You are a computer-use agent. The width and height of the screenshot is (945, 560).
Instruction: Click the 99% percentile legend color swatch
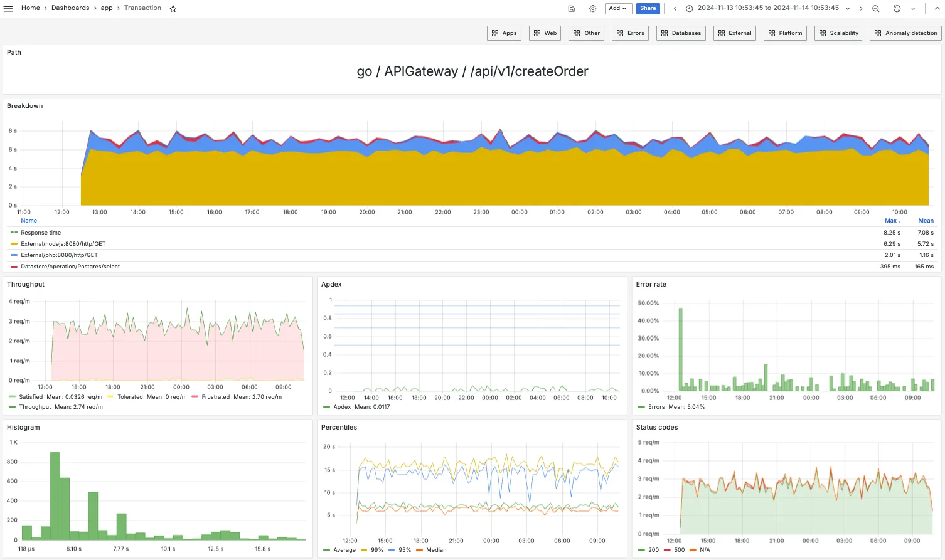(x=364, y=550)
